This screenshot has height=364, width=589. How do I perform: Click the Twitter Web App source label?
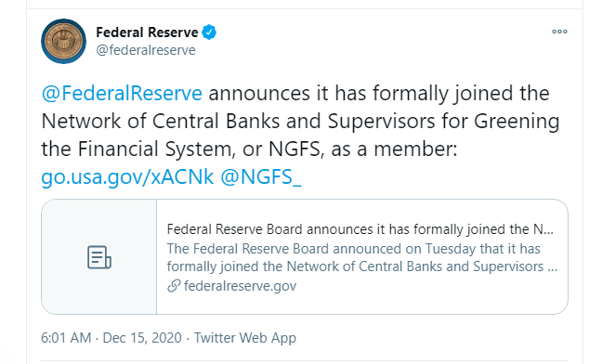tap(245, 338)
